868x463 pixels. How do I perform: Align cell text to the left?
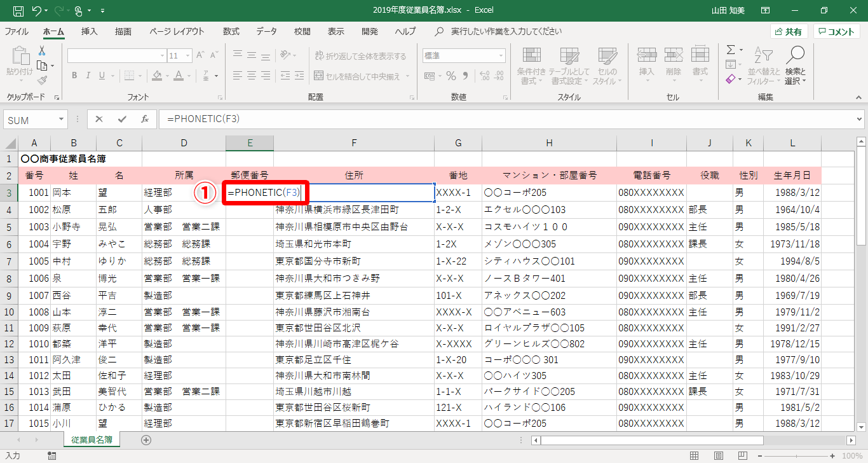(237, 76)
